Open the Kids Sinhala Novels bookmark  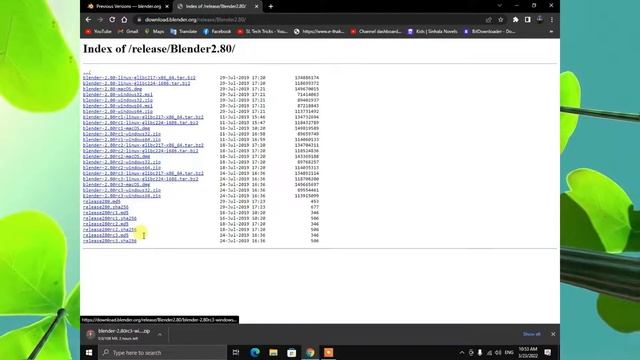click(x=433, y=31)
